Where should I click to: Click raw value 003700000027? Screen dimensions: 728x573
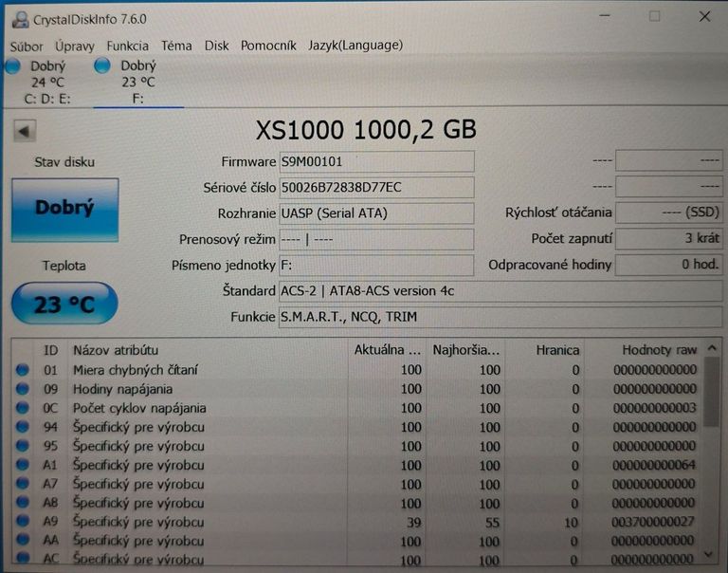click(x=653, y=522)
